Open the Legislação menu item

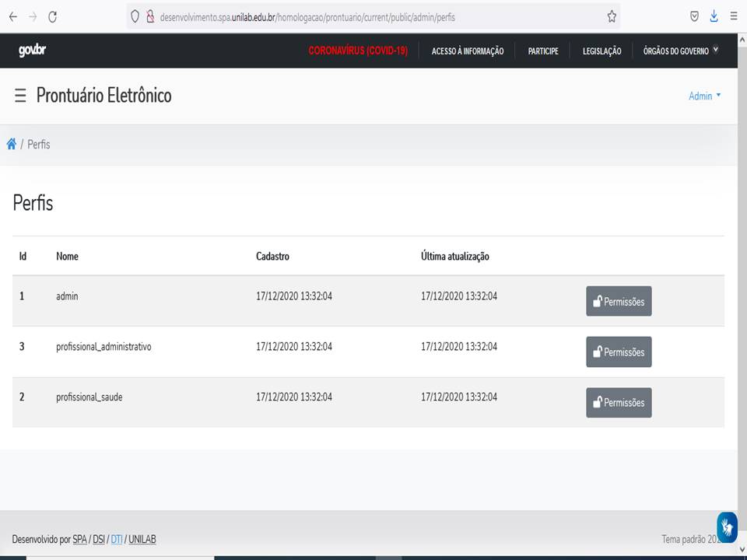click(601, 51)
